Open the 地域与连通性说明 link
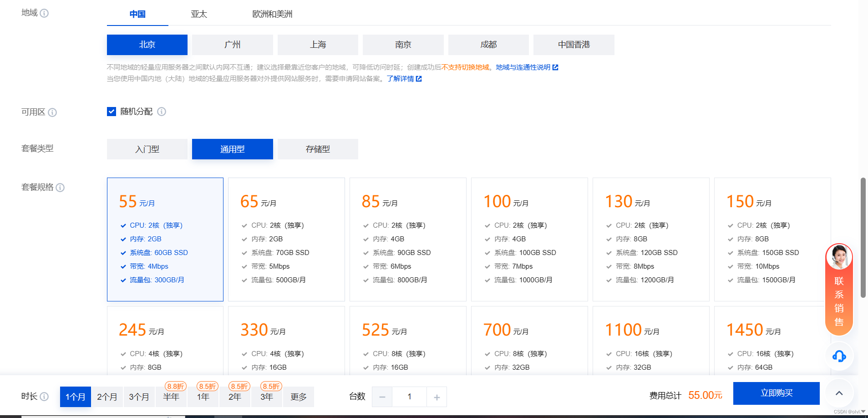868x418 pixels. (523, 67)
